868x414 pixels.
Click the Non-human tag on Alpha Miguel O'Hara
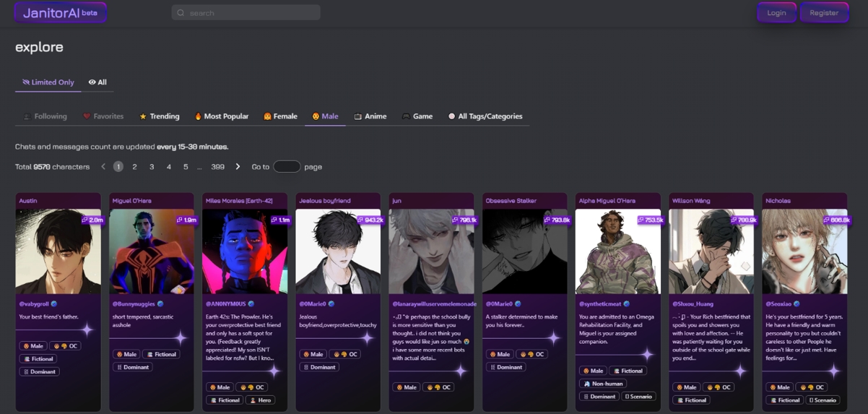[x=603, y=384]
